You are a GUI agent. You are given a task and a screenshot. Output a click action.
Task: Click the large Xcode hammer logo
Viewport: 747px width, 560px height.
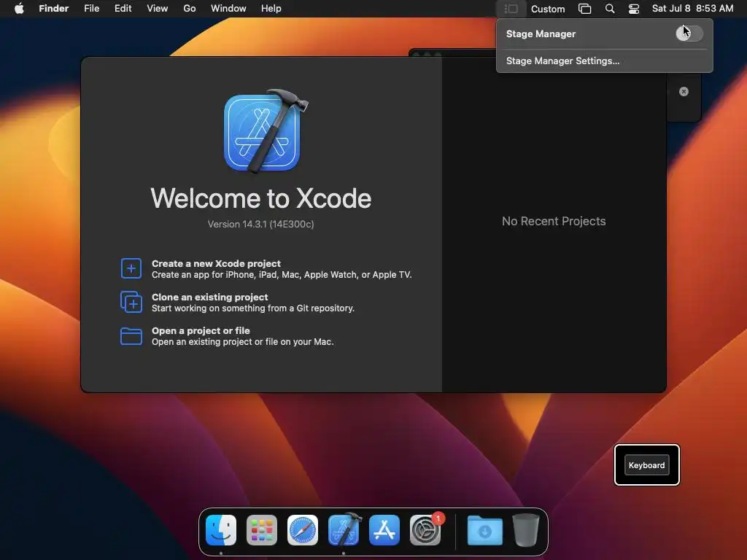[265, 131]
